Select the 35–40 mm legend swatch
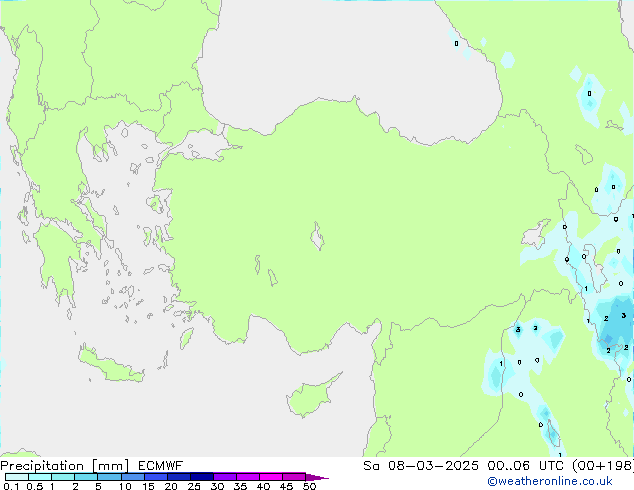Screen dimensions: 634x490 [248, 477]
